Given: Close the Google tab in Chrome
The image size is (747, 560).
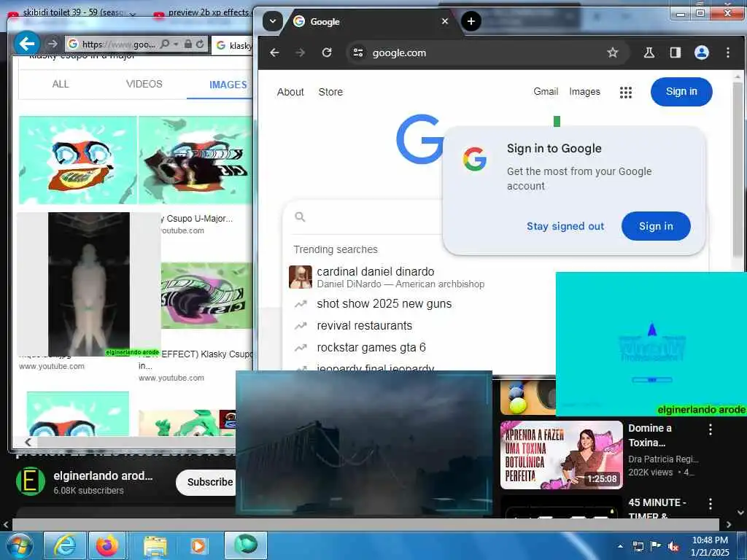Looking at the screenshot, I should (x=444, y=21).
